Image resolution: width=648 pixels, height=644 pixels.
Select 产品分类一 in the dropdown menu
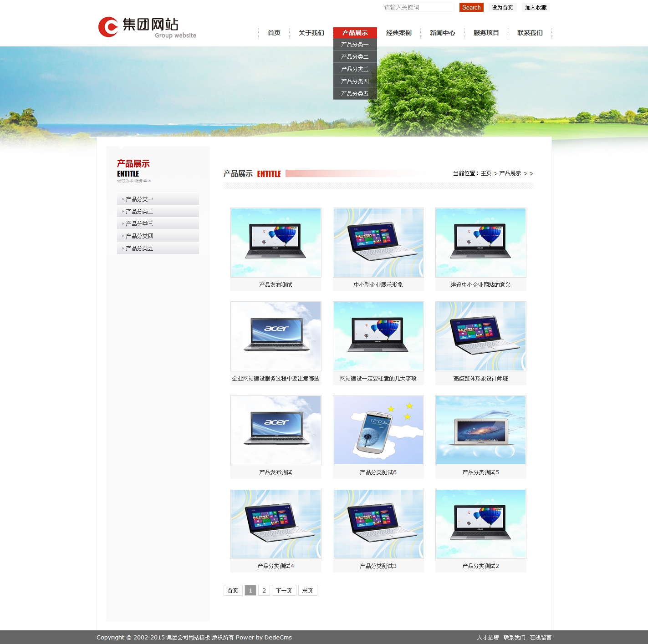355,44
